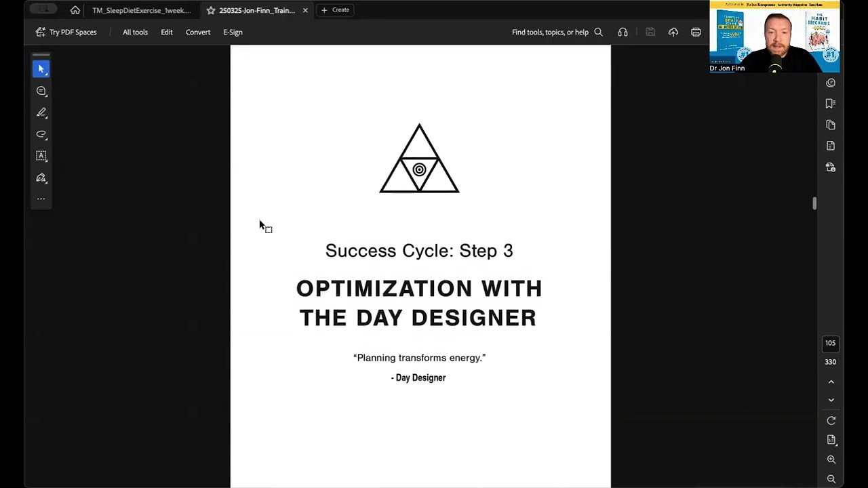Open the E-Sign menu
Screen dimensions: 868x488
point(233,32)
